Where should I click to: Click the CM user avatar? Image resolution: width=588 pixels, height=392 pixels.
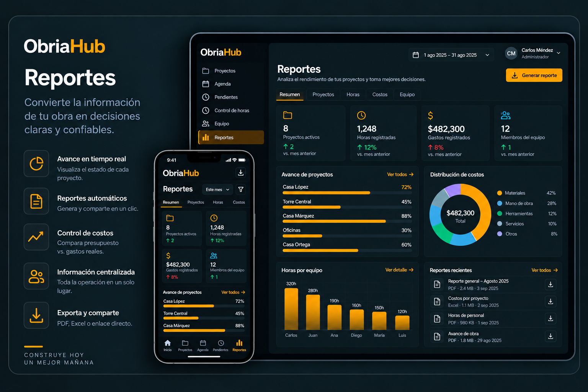pos(511,54)
